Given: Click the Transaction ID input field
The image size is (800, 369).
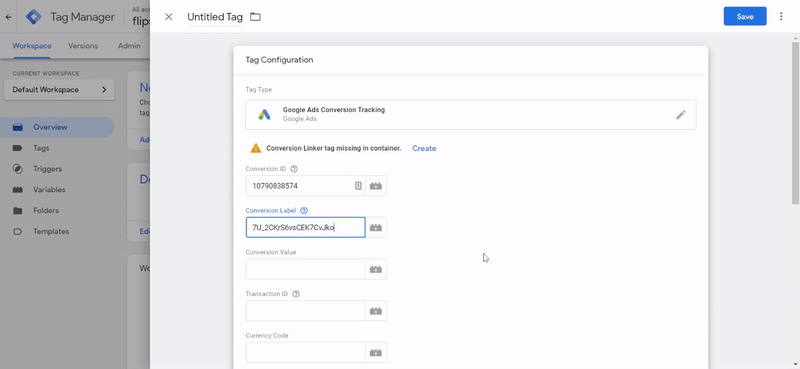Looking at the screenshot, I should 305,311.
